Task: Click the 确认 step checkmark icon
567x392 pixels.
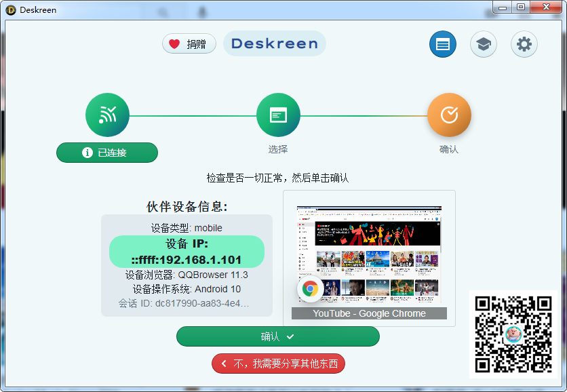Action: (x=448, y=115)
